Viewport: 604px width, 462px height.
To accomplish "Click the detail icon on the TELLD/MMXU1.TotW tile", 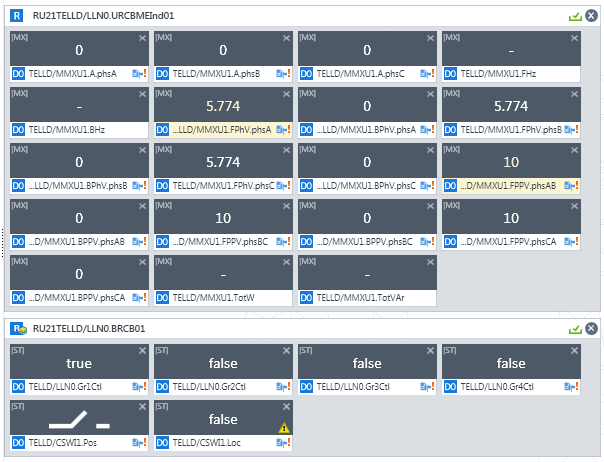I will click(x=283, y=298).
